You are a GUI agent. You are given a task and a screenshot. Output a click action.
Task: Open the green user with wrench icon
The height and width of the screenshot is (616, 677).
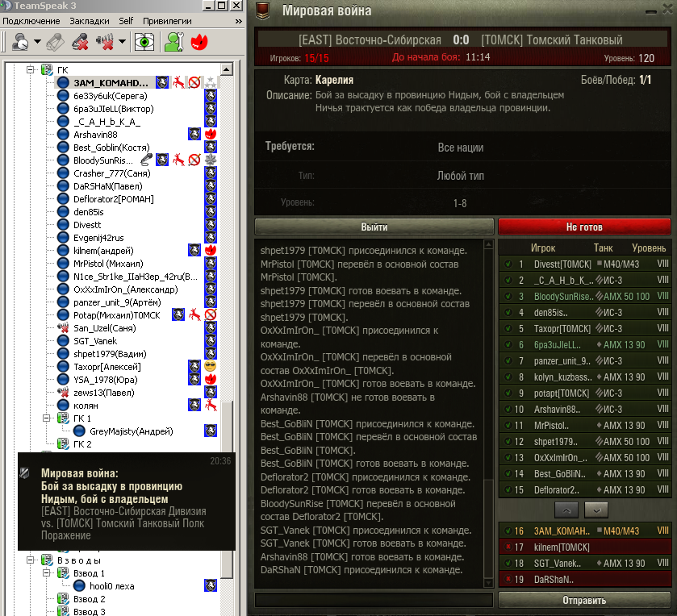coord(174,42)
